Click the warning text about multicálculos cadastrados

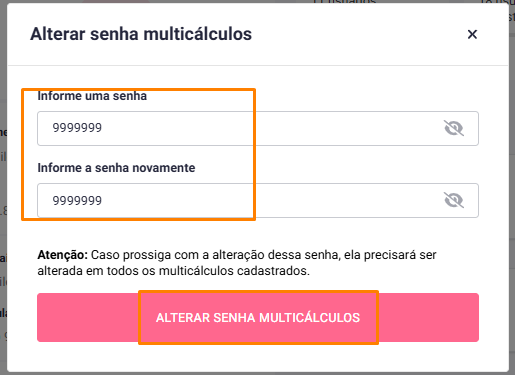pyautogui.click(x=237, y=263)
